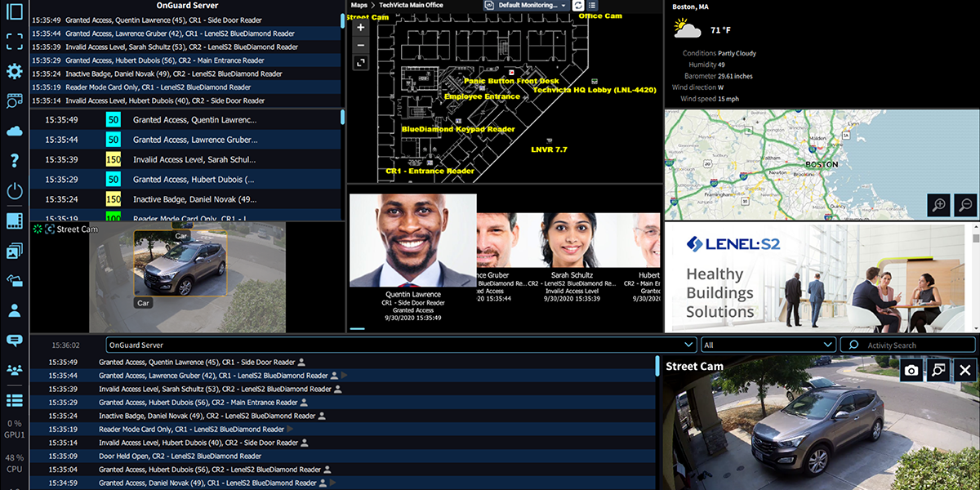Open the Default Monitoring layout dropdown

526,5
